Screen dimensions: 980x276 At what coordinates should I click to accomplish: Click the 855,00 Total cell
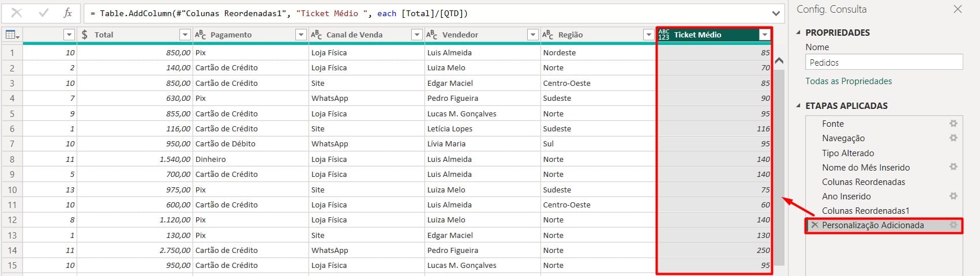pos(135,114)
